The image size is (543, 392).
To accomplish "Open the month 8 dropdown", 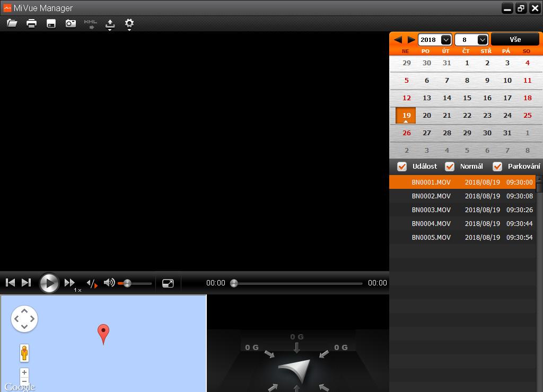I will (x=471, y=40).
